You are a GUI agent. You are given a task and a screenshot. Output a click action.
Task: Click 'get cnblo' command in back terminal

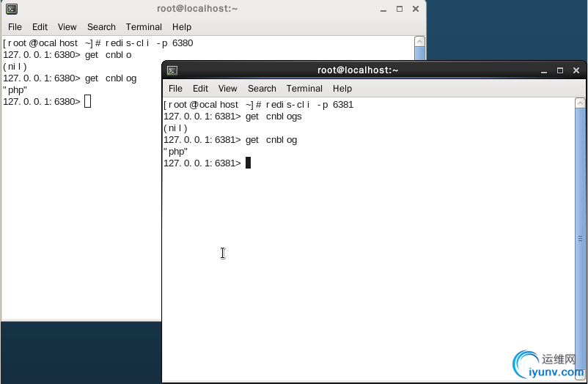point(109,55)
